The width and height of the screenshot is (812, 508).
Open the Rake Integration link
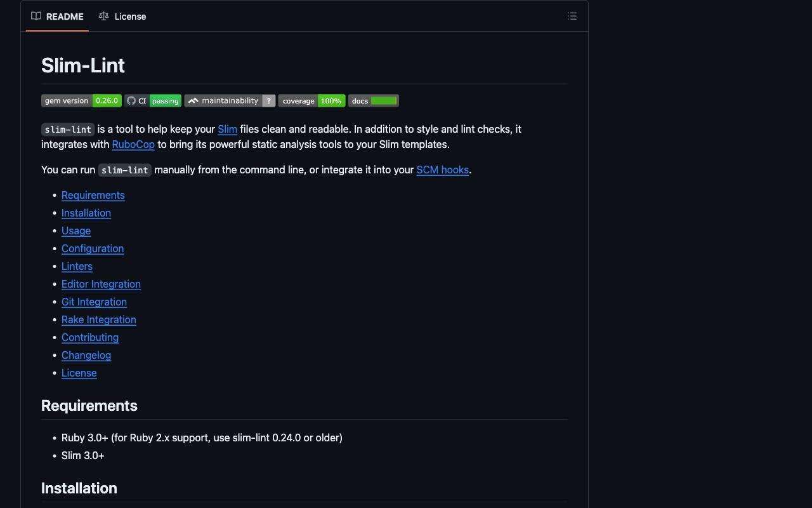(99, 319)
